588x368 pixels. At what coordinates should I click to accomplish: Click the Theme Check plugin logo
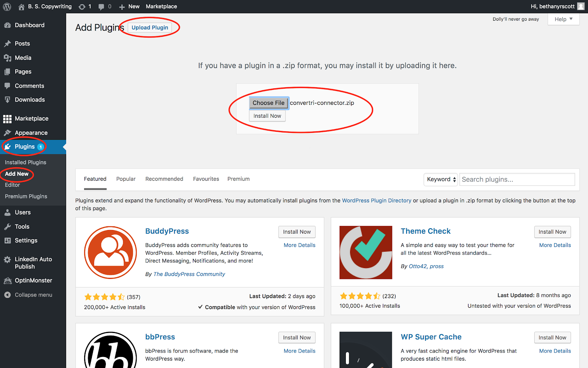[x=366, y=252]
